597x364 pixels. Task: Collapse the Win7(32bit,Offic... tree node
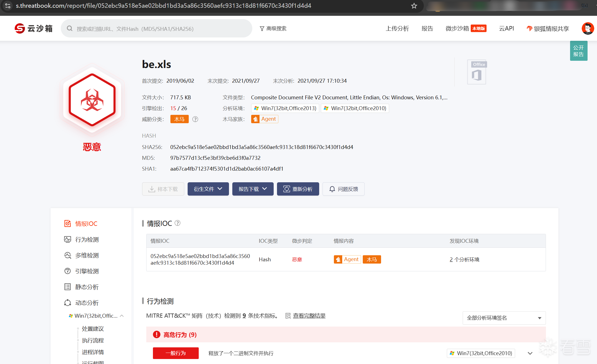[122, 316]
